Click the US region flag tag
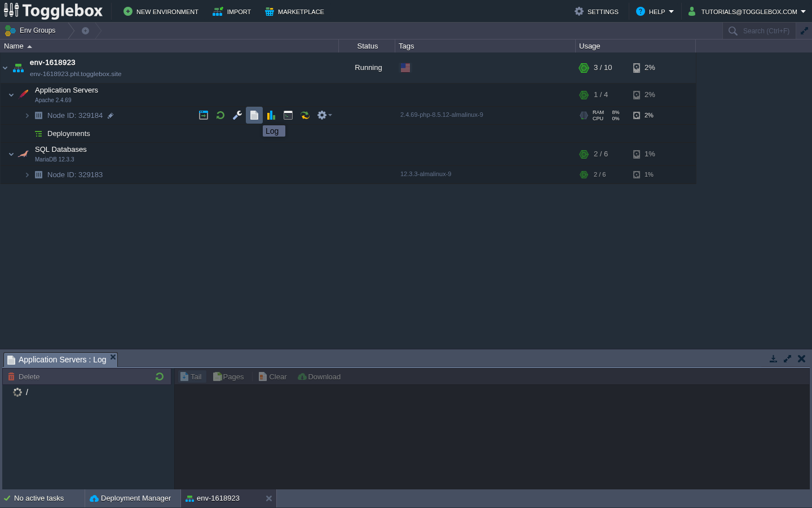This screenshot has height=508, width=812. click(x=405, y=68)
